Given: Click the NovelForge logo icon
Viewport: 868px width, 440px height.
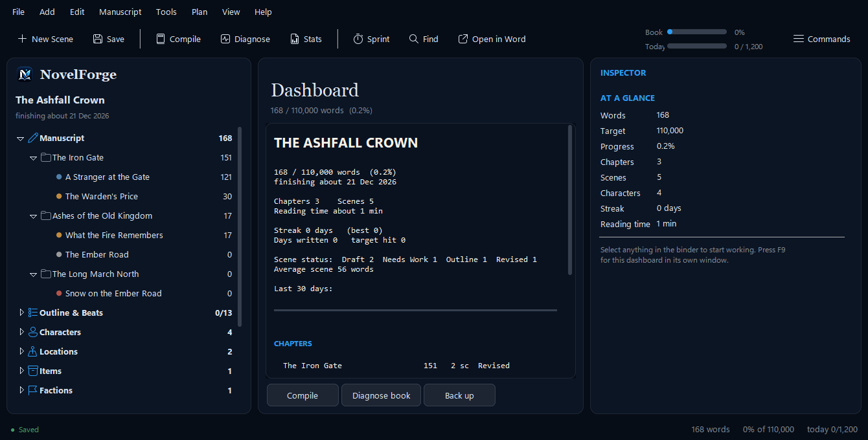Looking at the screenshot, I should [x=25, y=74].
